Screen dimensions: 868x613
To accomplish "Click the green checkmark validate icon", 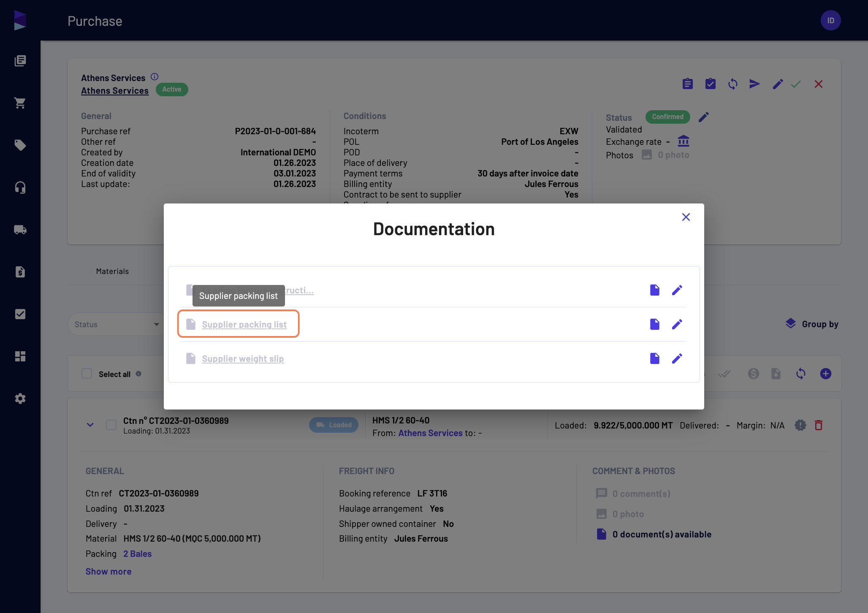I will pos(796,84).
